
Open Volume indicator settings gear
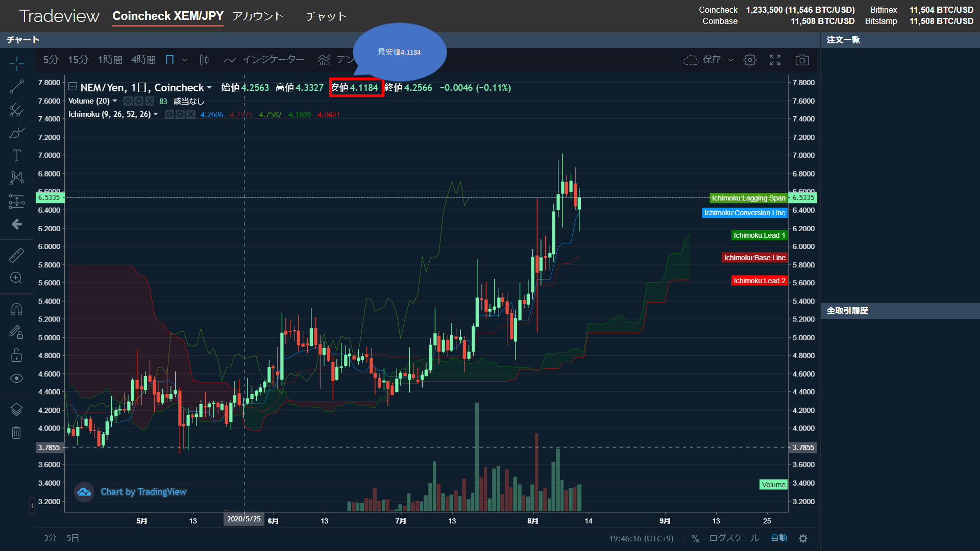tap(139, 101)
